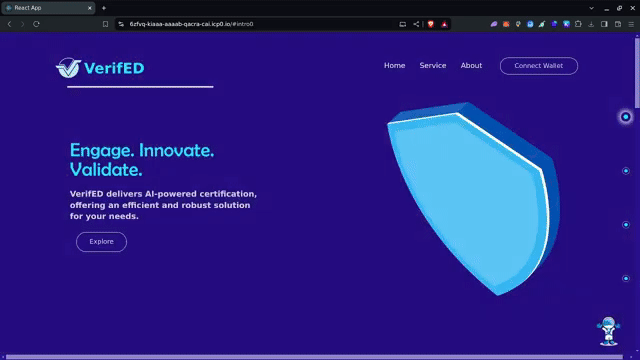Open the Home nav link

(x=394, y=65)
